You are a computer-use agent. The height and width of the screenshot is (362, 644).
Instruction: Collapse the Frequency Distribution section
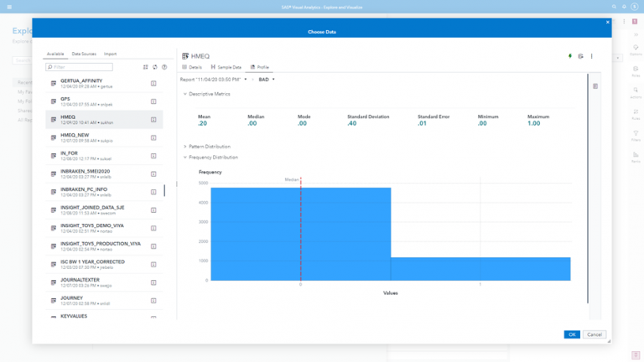pos(185,158)
